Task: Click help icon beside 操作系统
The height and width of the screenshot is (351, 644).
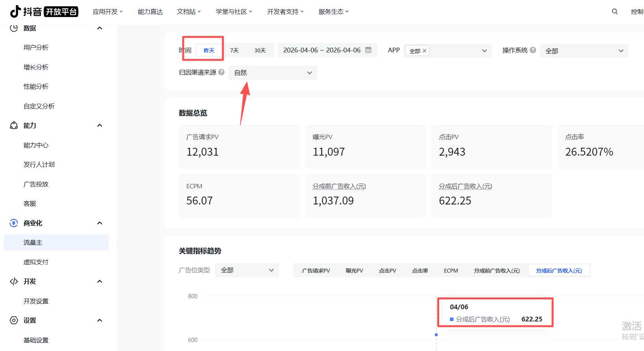Action: (533, 50)
